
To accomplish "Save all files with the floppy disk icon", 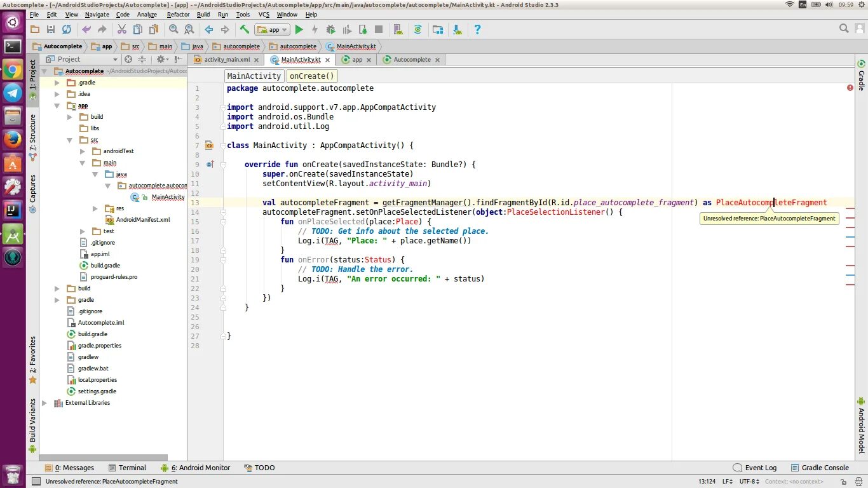I will [51, 29].
